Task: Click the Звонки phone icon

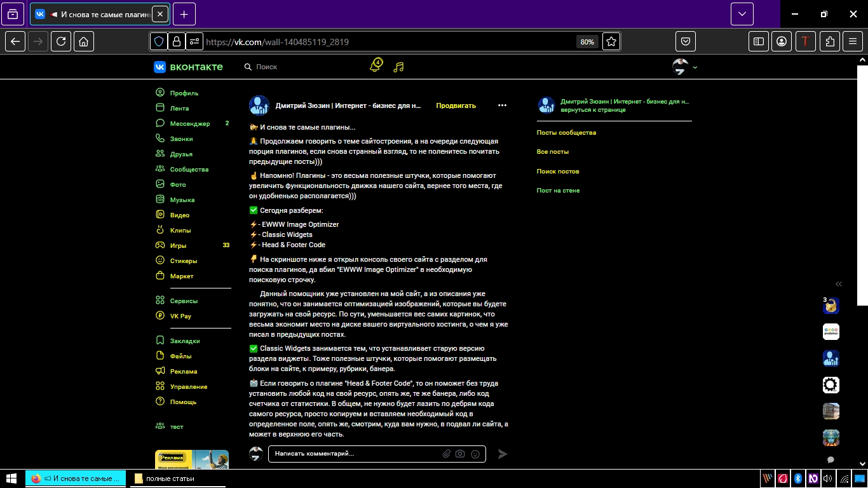Action: (x=160, y=139)
